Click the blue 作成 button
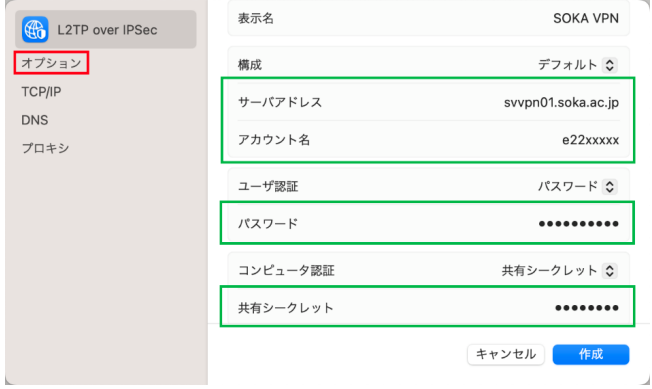Viewport: 652px width, 389px height. [591, 355]
